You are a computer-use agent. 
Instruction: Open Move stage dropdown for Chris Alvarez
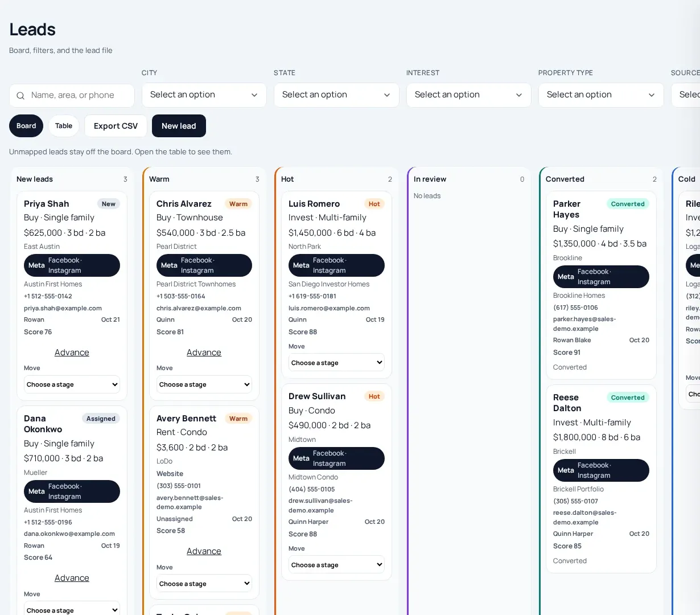pyautogui.click(x=204, y=384)
